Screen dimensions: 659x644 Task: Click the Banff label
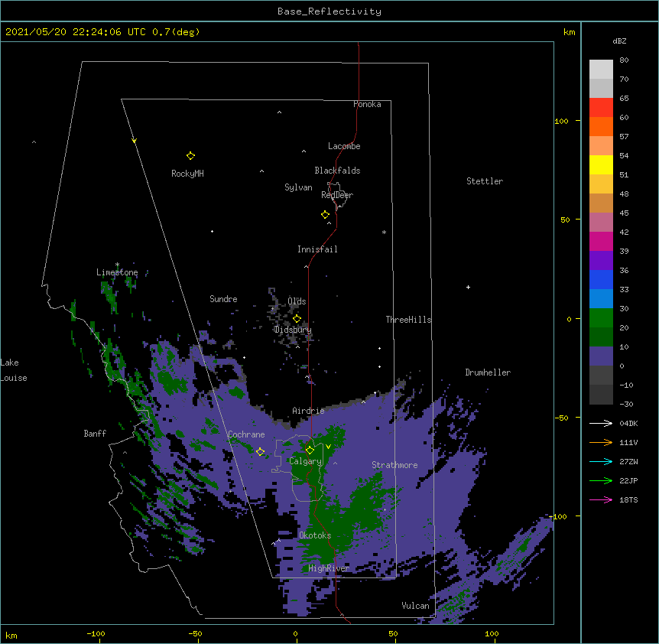point(95,434)
